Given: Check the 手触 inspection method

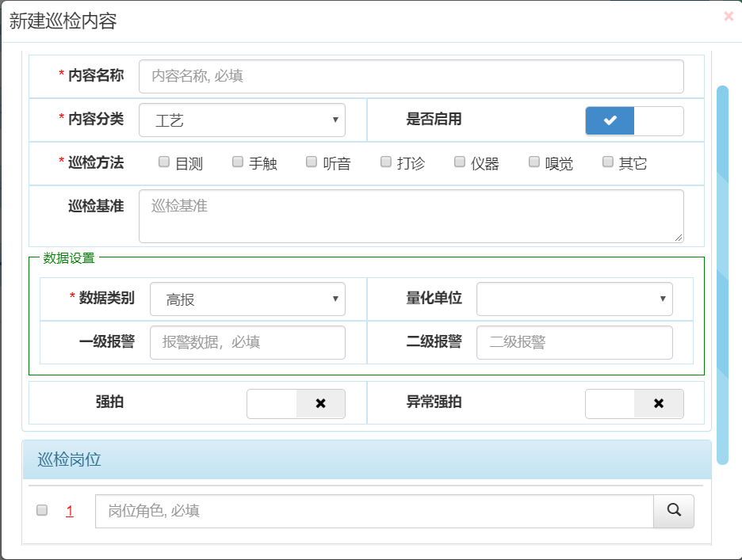Looking at the screenshot, I should 238,162.
